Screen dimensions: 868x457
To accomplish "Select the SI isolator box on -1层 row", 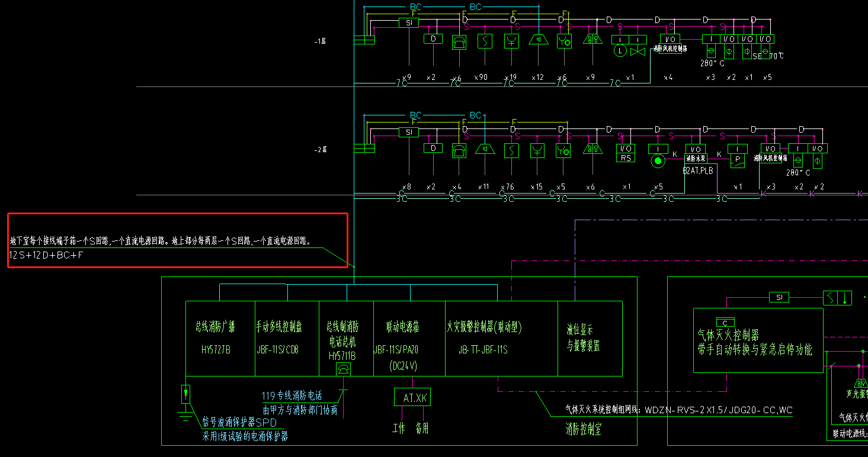I will 409,22.
